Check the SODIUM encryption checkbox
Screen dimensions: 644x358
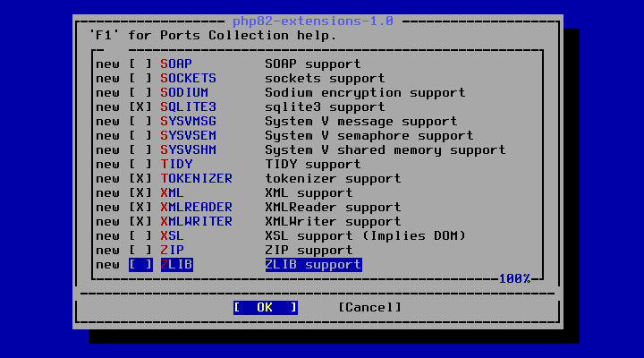pyautogui.click(x=140, y=93)
